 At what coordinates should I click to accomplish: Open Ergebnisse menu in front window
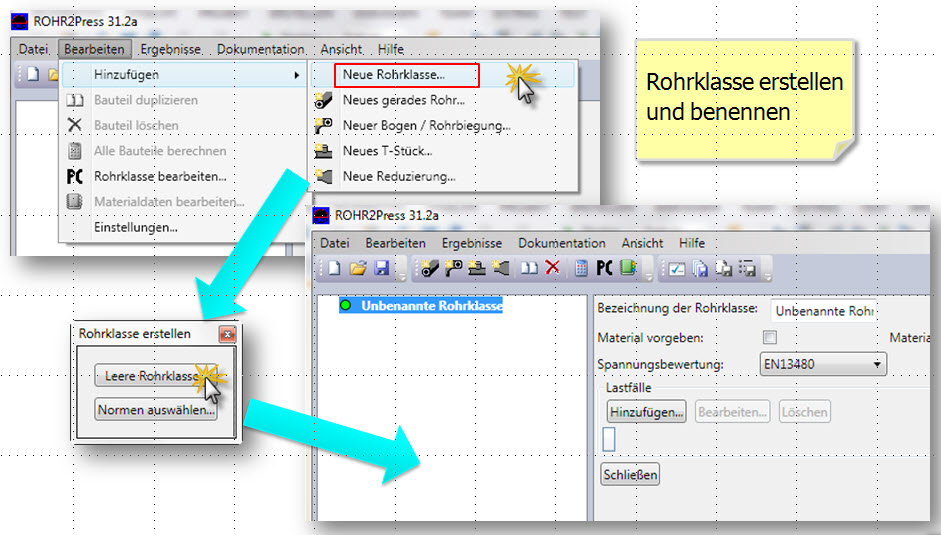[472, 243]
